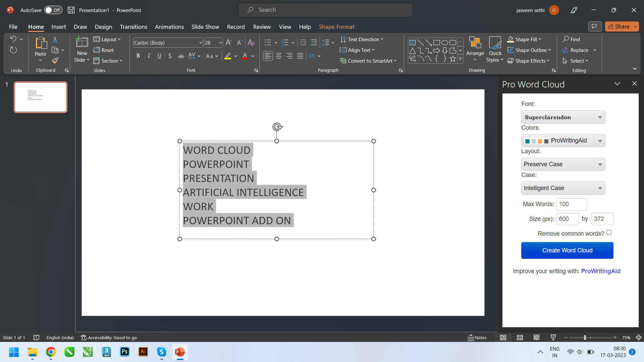This screenshot has height=362, width=644.
Task: Expand the Calibri (Body) font name dropdown
Action: (201, 43)
